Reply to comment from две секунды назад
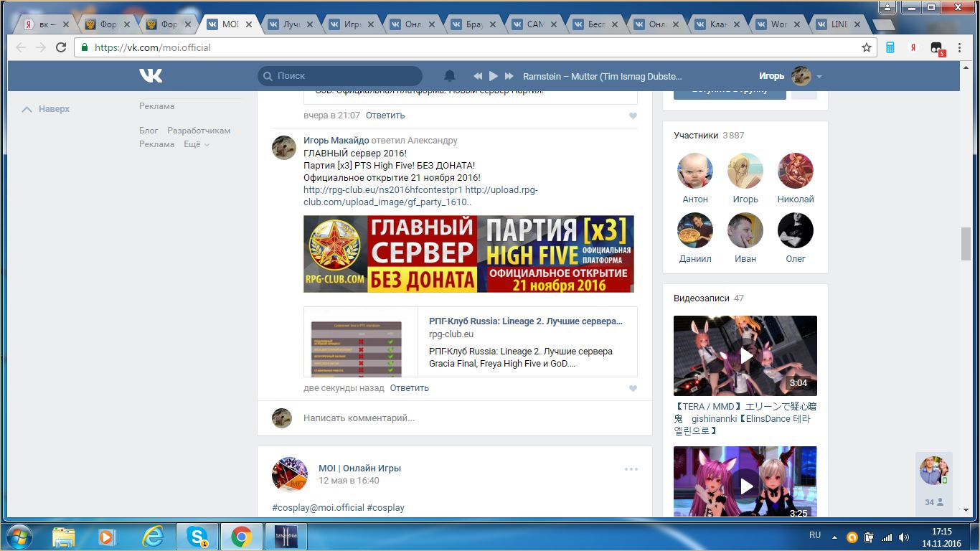The width and height of the screenshot is (980, 551). 409,388
